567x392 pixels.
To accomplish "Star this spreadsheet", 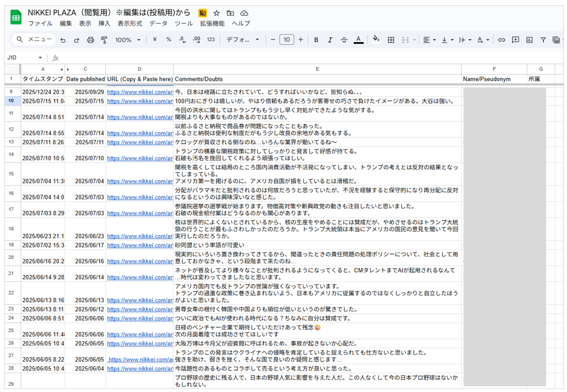I will [216, 13].
